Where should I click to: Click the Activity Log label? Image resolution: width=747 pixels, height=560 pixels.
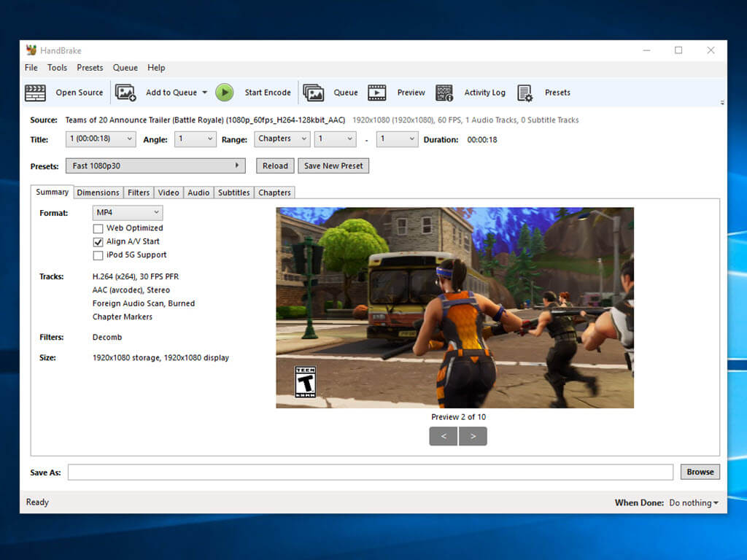[485, 93]
